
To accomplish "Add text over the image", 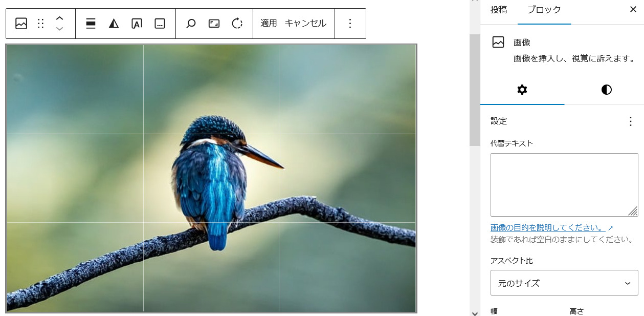I will point(137,24).
